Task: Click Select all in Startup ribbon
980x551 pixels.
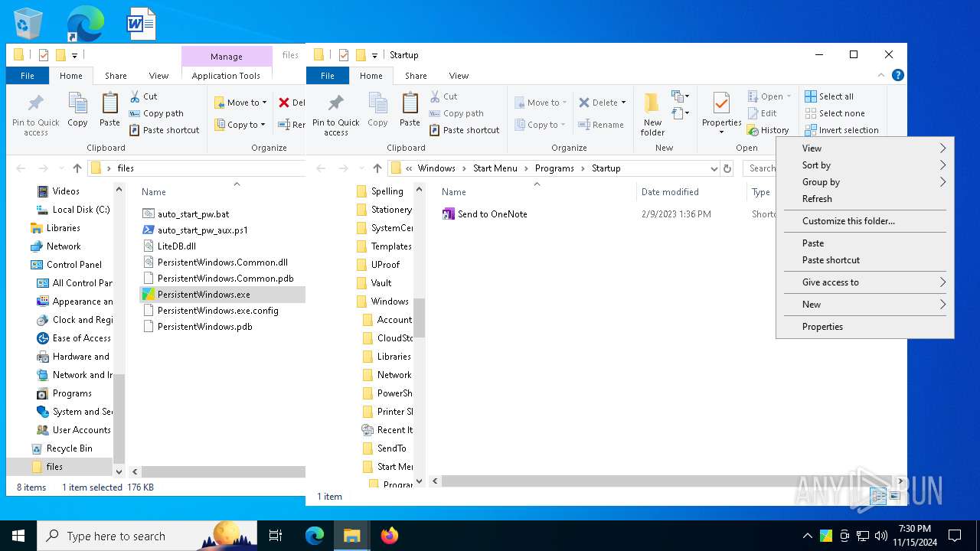Action: [x=828, y=96]
